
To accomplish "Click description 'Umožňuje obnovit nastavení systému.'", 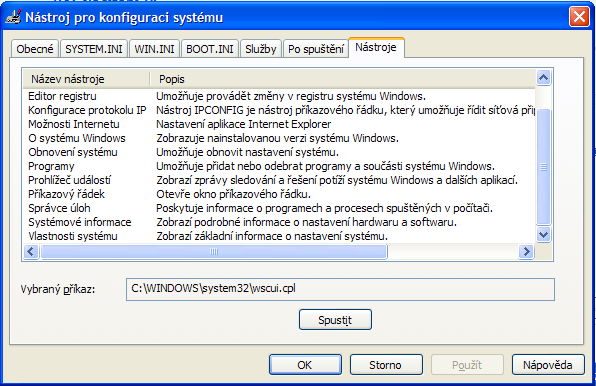I will pos(247,152).
